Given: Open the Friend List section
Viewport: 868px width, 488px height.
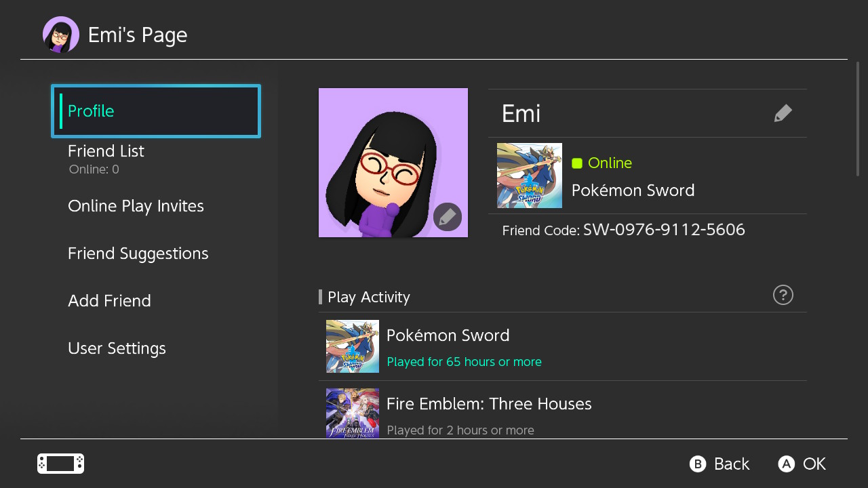Looking at the screenshot, I should coord(106,152).
